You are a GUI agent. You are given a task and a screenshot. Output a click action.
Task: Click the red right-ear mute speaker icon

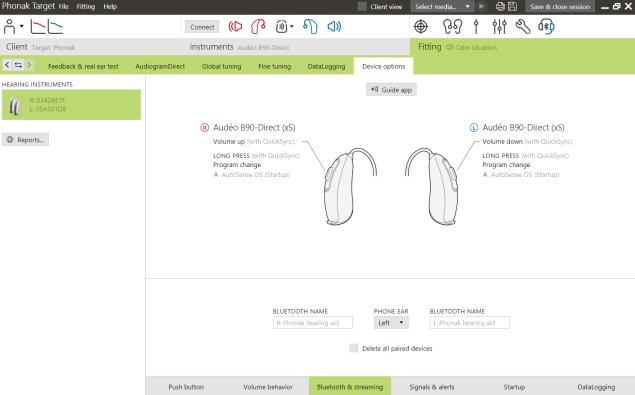pos(235,27)
